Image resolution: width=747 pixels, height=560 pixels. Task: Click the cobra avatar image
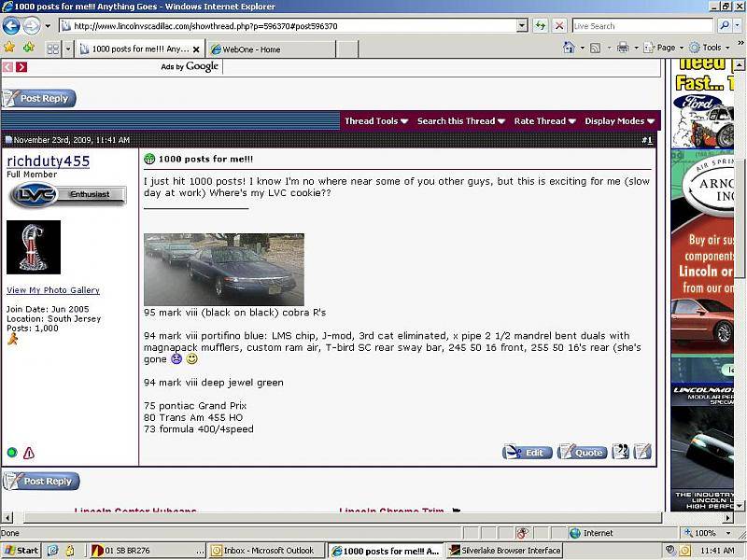[x=34, y=247]
